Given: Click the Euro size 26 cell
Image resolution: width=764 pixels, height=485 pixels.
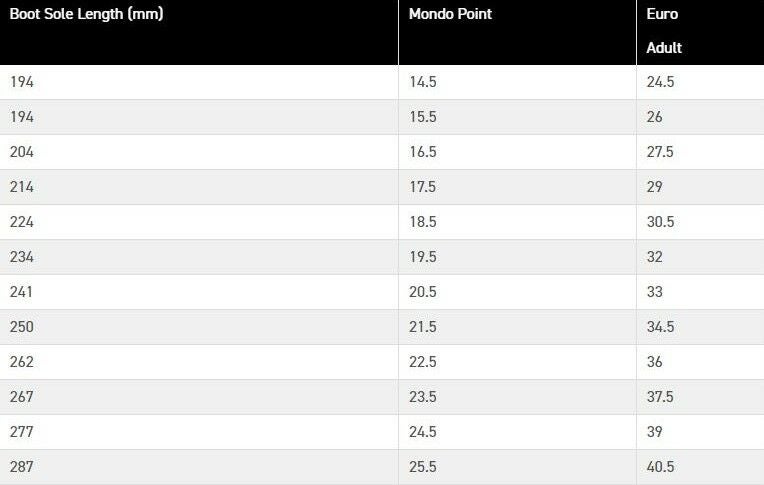Looking at the screenshot, I should click(x=654, y=117).
